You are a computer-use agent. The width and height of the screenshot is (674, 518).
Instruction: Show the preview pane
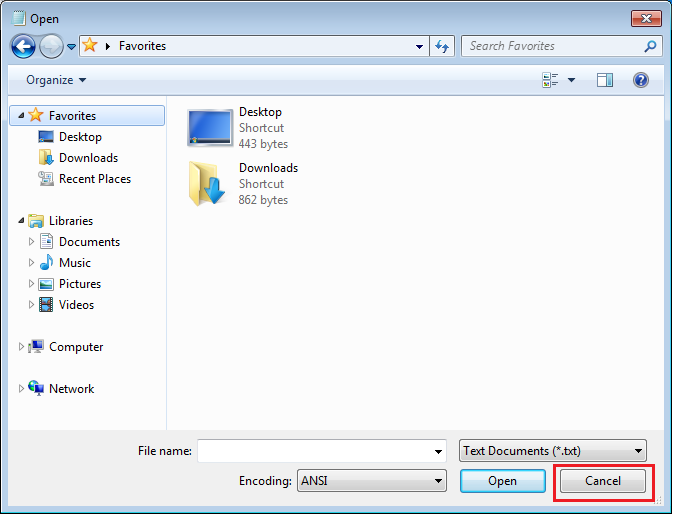point(605,80)
